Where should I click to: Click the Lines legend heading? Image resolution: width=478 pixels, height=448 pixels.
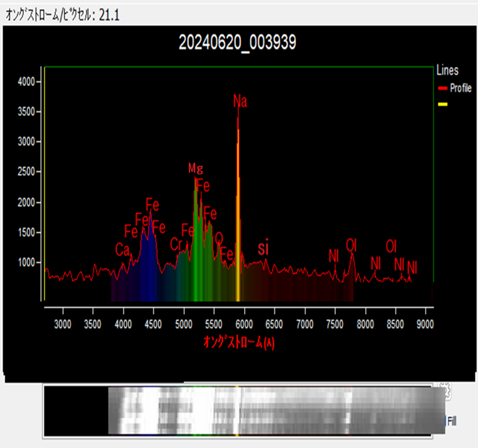point(447,71)
